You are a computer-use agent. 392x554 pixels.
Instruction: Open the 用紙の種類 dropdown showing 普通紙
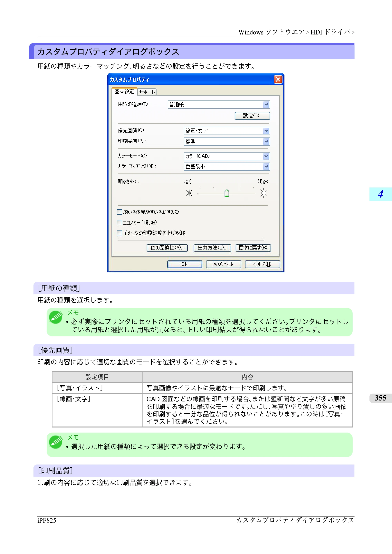[219, 105]
